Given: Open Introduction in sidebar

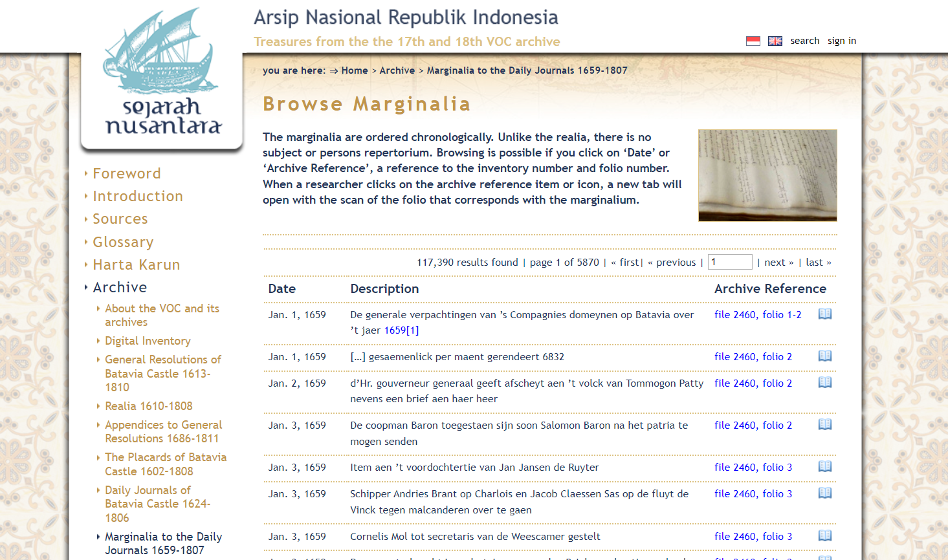Looking at the screenshot, I should [x=138, y=196].
